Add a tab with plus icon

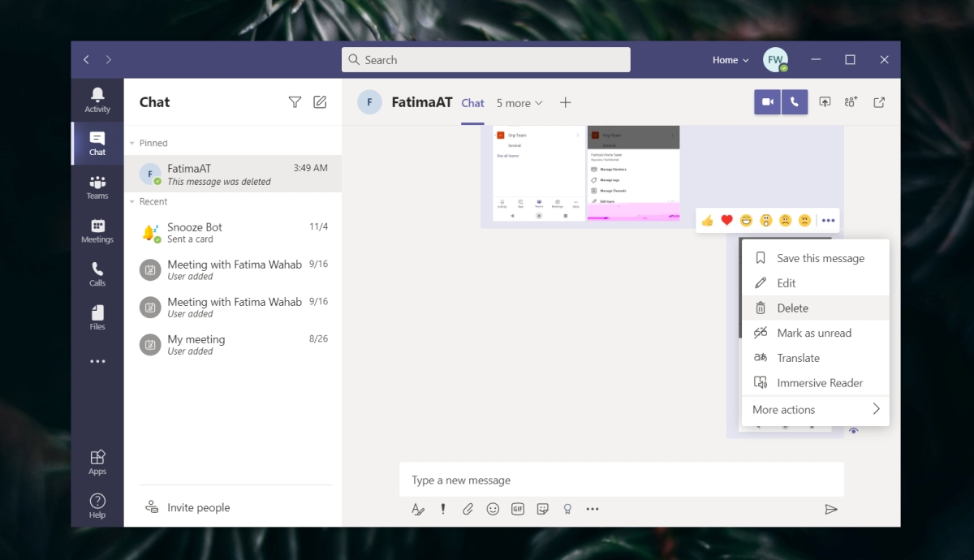click(566, 102)
